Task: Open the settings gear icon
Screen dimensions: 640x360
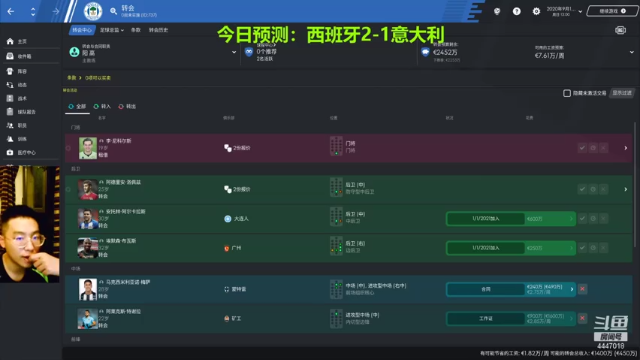Action: pyautogui.click(x=536, y=11)
